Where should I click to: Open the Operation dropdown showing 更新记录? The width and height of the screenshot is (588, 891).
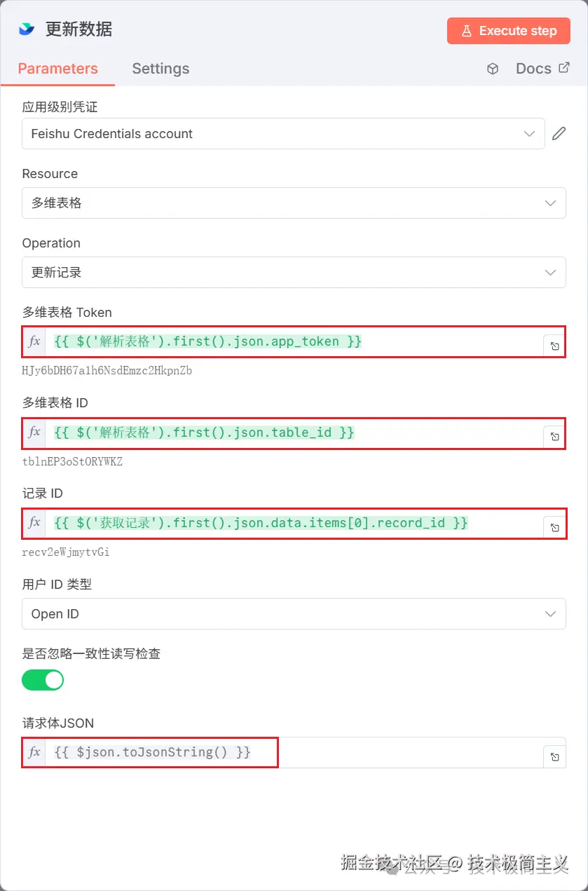click(294, 272)
